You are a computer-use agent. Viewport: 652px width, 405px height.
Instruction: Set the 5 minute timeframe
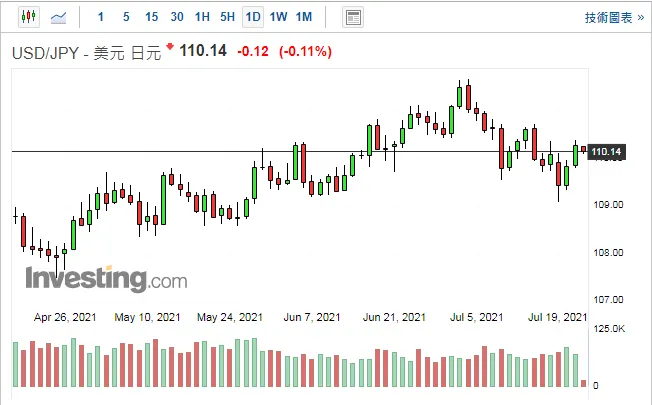point(126,17)
